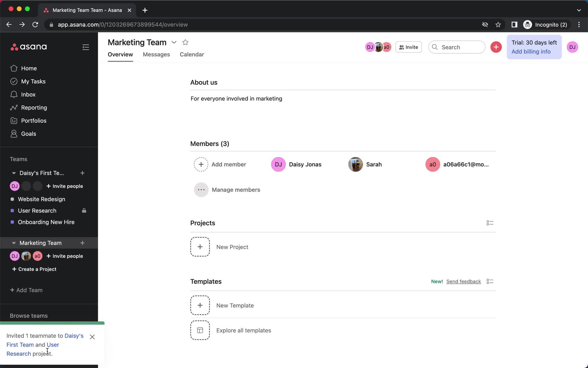Open the Onboarding New Hire project
Image resolution: width=588 pixels, height=368 pixels.
coord(46,222)
